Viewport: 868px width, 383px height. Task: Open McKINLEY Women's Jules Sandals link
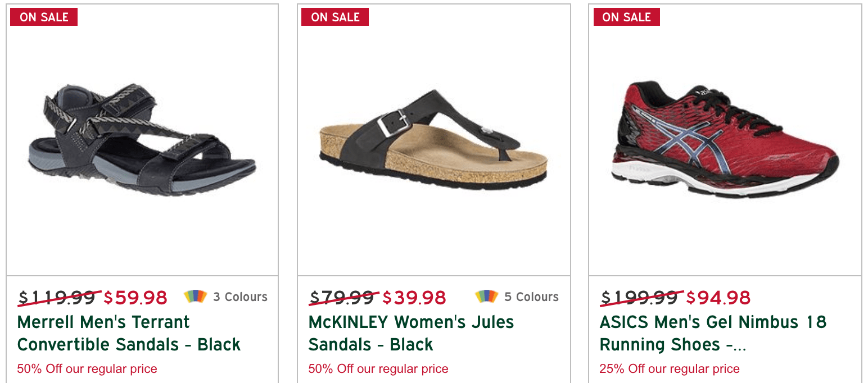pyautogui.click(x=411, y=333)
